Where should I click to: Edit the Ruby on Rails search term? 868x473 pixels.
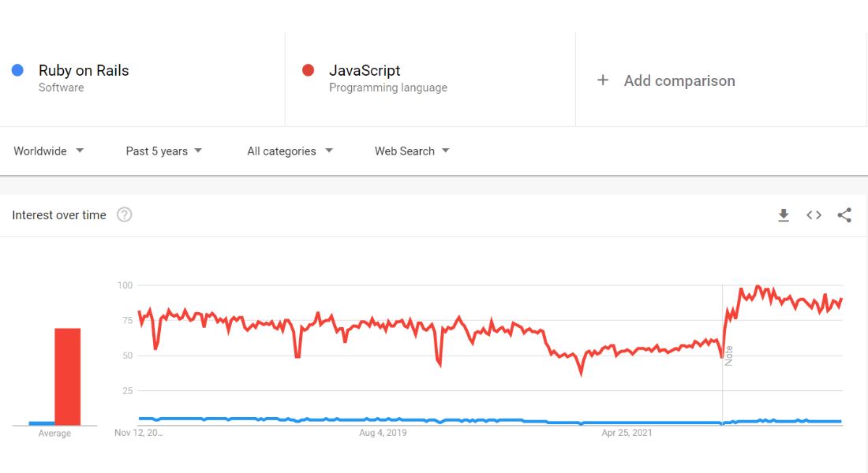coord(84,70)
